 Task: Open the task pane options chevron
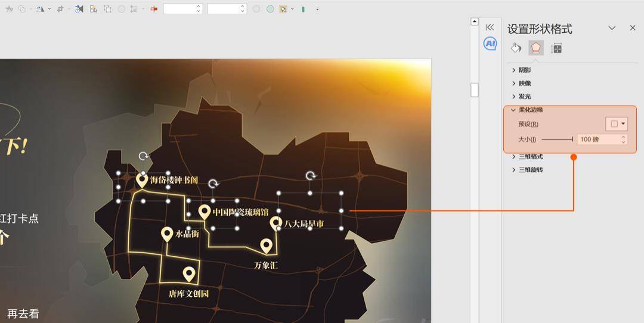(612, 28)
